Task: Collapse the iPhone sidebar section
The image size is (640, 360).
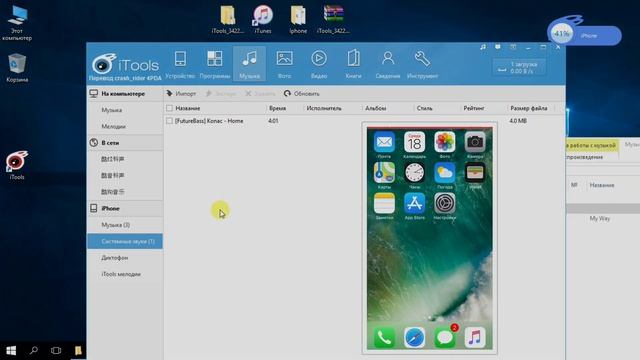Action: point(125,208)
